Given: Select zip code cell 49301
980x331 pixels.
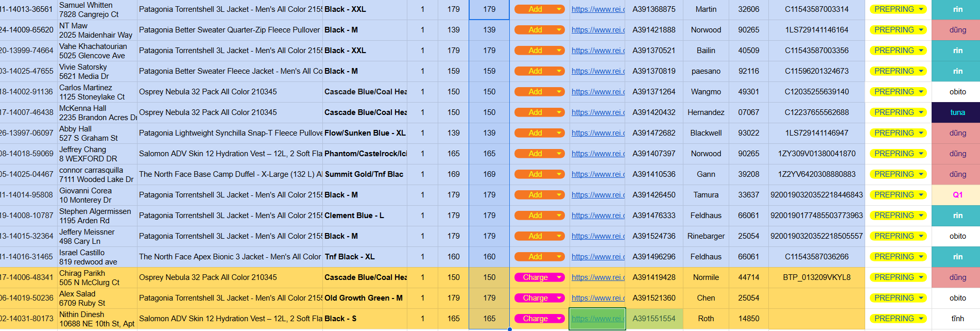Looking at the screenshot, I should pyautogui.click(x=749, y=92).
